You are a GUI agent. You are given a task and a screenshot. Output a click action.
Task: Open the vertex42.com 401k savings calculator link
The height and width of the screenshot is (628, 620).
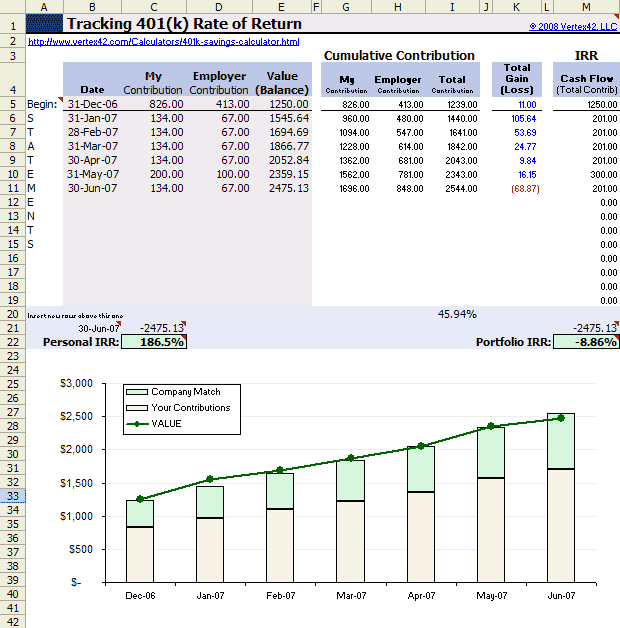pos(163,42)
